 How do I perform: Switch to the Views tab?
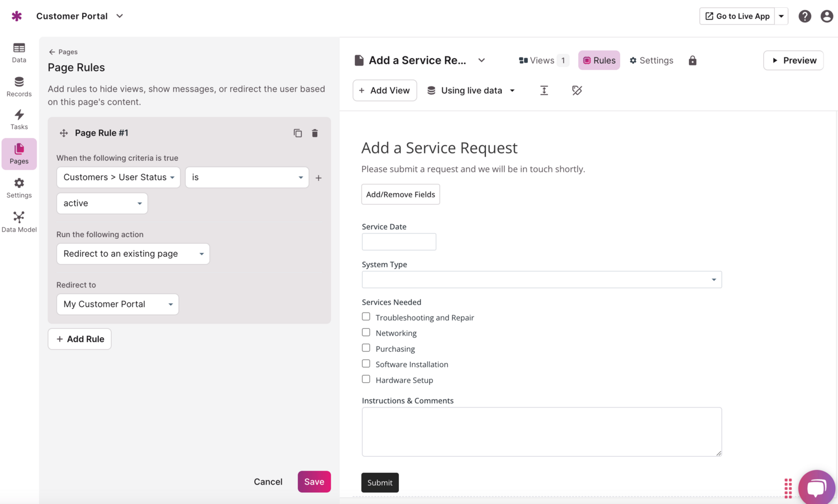point(542,60)
